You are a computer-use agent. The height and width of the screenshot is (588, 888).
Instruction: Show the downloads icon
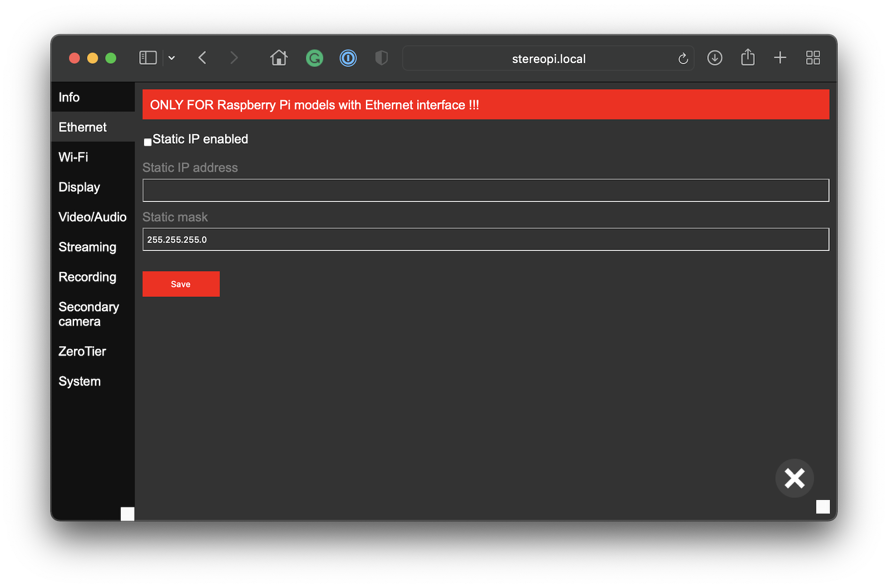point(715,58)
